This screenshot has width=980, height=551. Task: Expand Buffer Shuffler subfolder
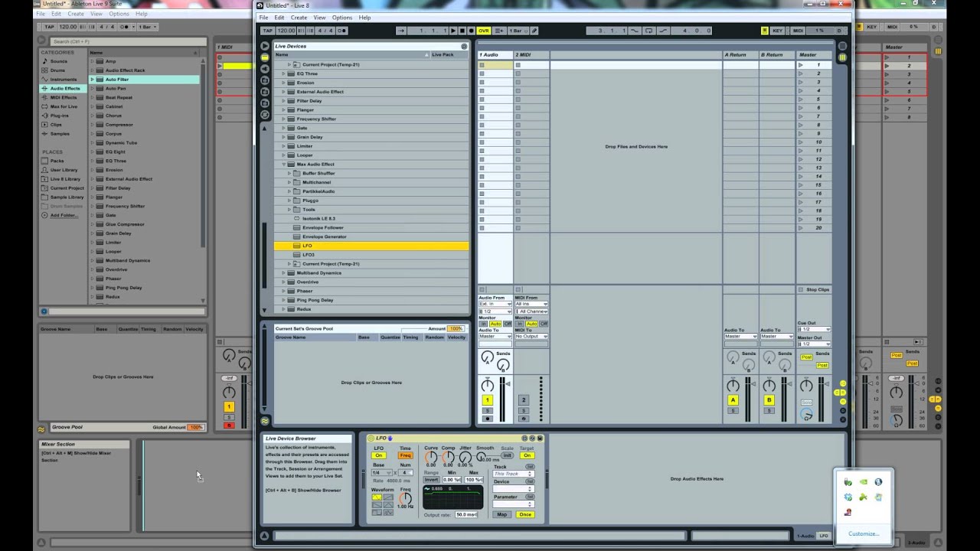click(x=289, y=173)
